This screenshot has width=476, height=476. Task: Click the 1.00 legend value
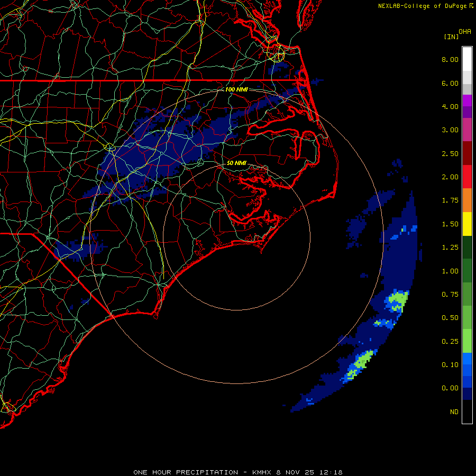pyautogui.click(x=450, y=271)
